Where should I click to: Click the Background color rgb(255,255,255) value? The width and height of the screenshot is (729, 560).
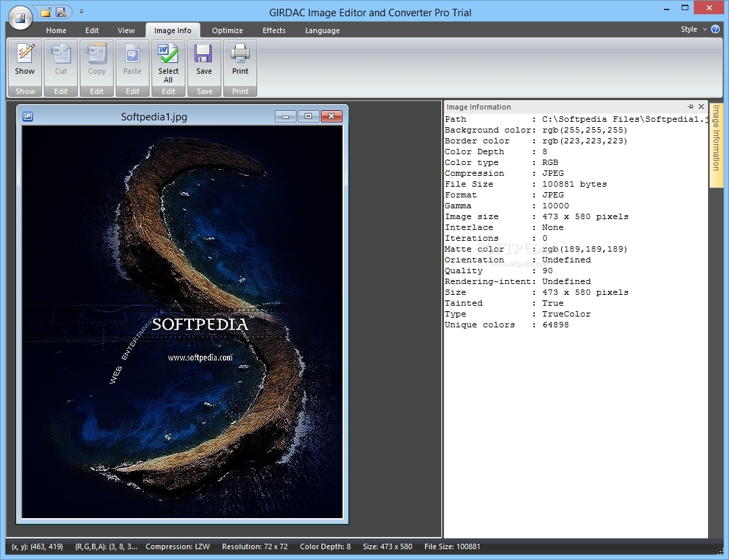click(x=584, y=130)
